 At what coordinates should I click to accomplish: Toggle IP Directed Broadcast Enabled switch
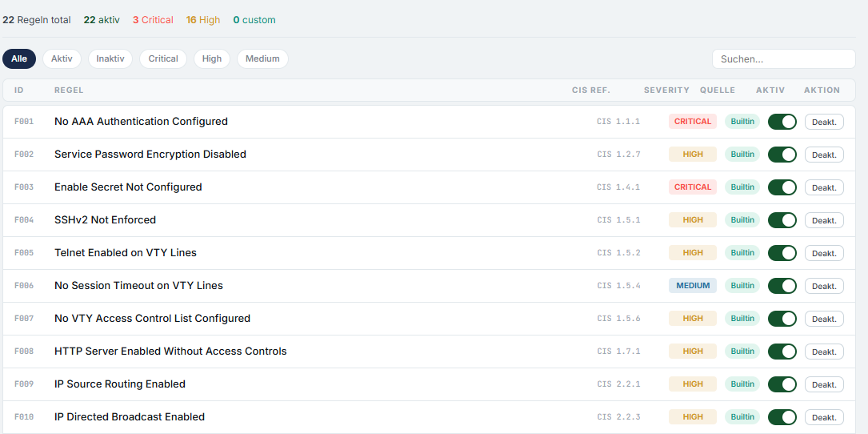tap(782, 417)
